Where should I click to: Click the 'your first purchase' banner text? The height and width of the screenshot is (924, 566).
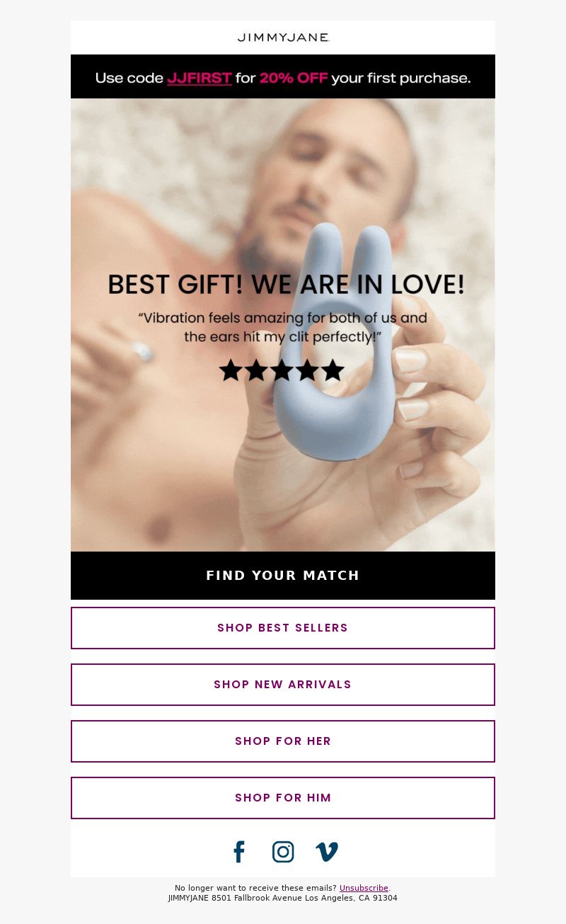400,78
